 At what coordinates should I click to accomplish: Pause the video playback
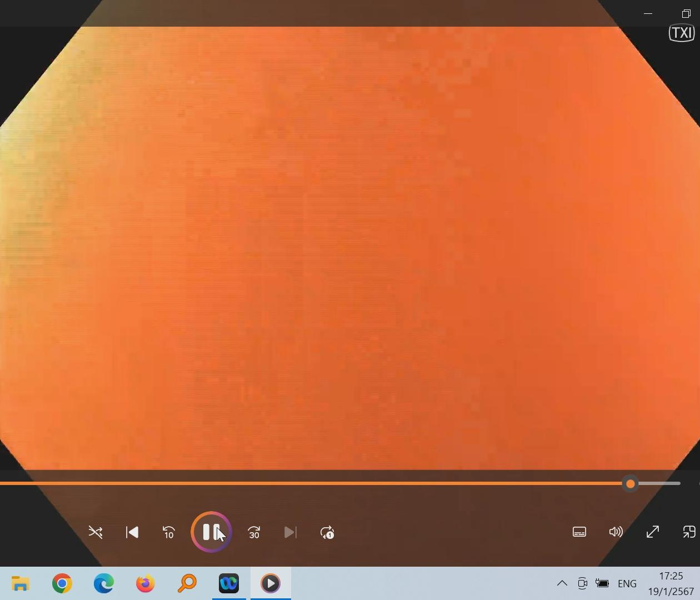tap(211, 532)
